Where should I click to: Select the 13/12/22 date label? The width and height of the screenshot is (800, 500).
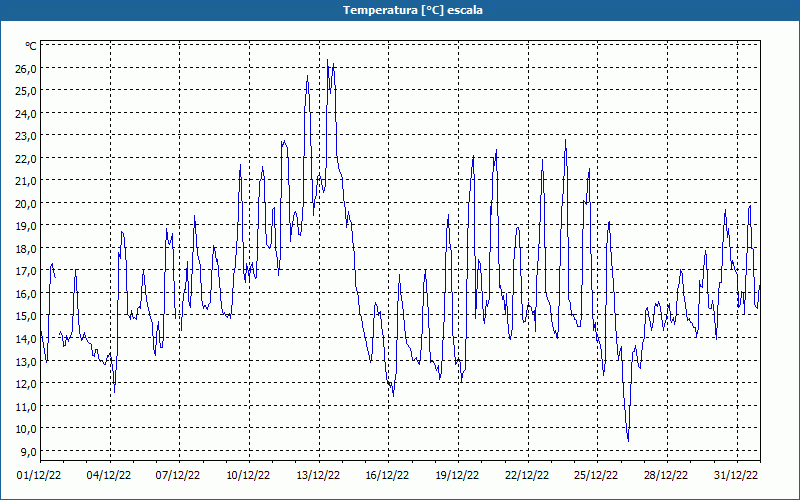[x=318, y=475]
